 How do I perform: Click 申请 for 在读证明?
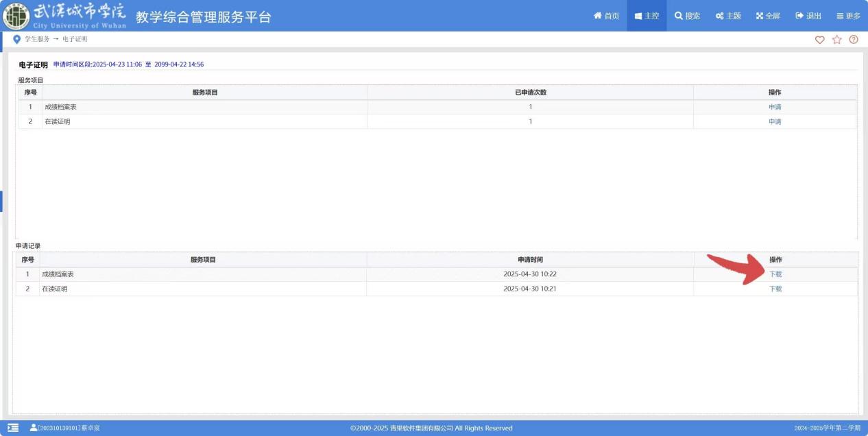(x=775, y=121)
